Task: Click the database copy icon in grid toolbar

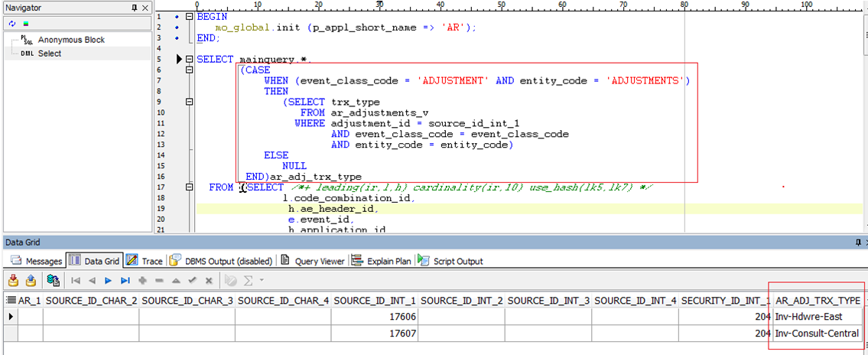Action: (54, 280)
